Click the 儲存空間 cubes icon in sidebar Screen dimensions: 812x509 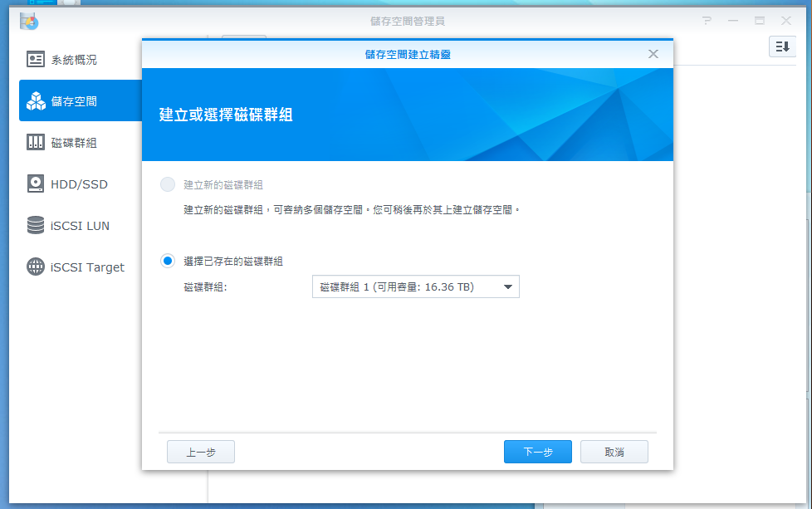point(36,101)
